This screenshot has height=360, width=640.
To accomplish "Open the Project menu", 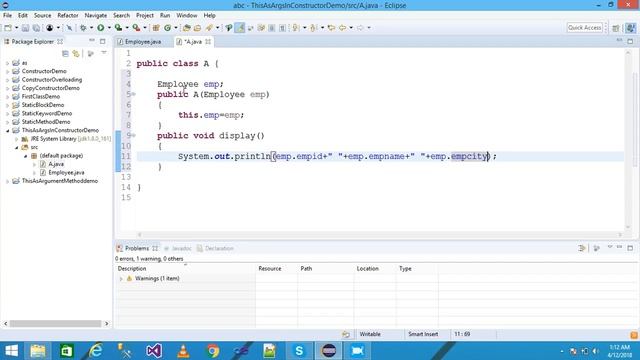I will click(x=145, y=16).
